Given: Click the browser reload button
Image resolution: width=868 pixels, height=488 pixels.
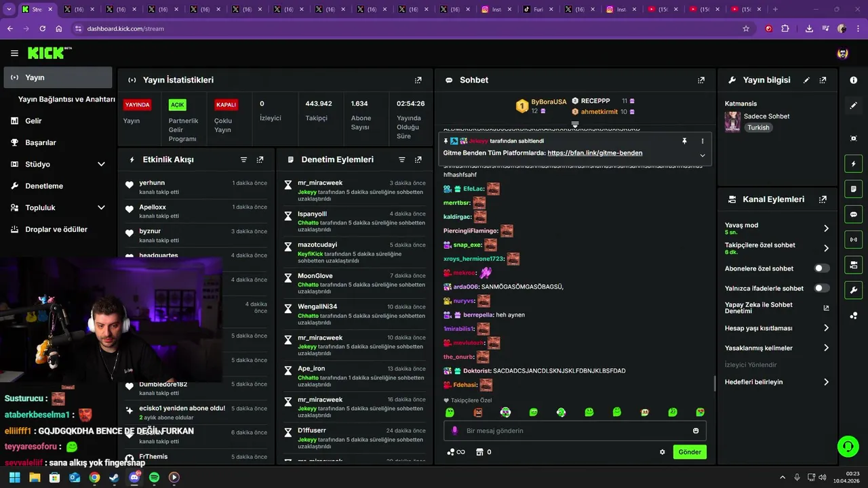Looking at the screenshot, I should 43,28.
